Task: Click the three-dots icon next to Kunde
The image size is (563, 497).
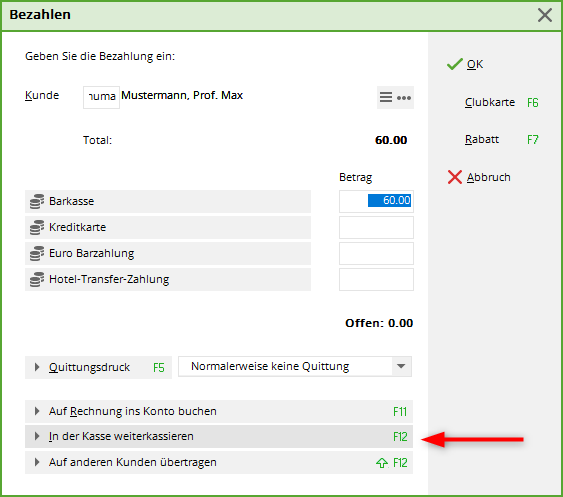Action: coord(404,98)
